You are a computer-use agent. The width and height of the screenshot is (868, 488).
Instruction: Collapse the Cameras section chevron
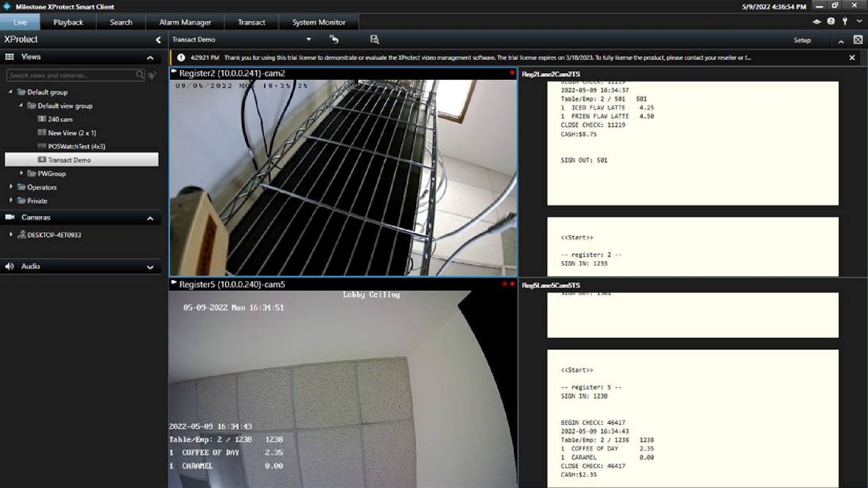(150, 218)
